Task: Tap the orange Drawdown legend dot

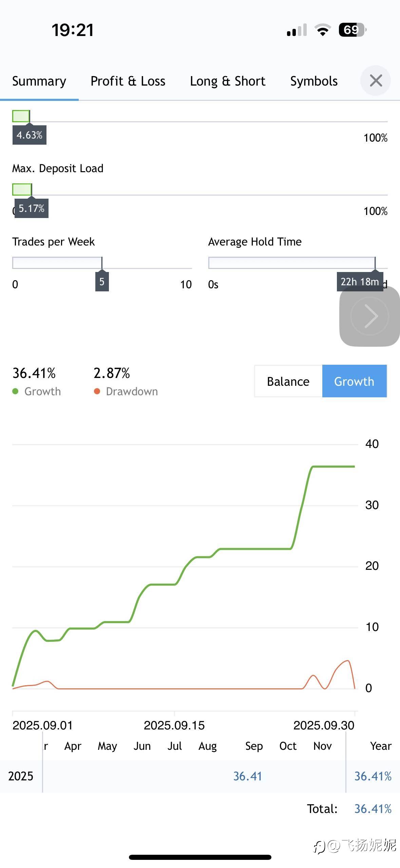Action: (x=97, y=391)
